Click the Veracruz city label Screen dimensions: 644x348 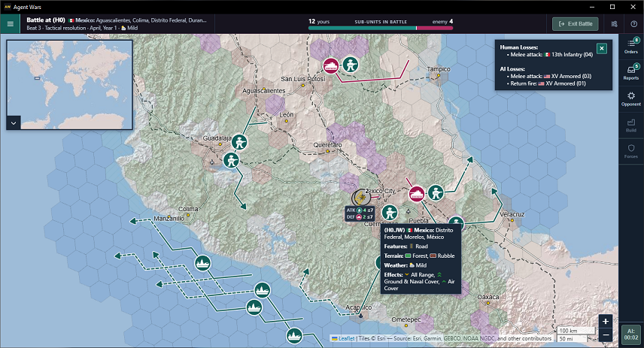click(512, 214)
